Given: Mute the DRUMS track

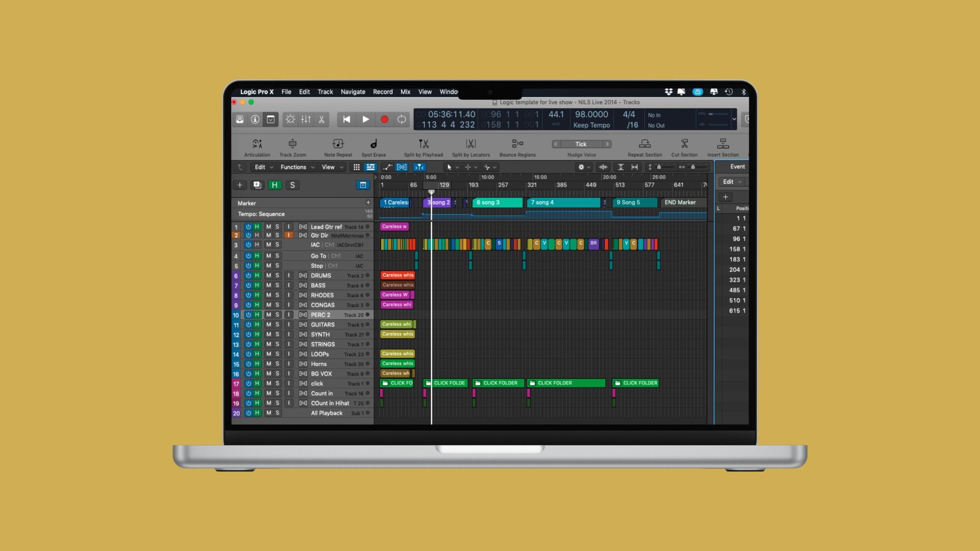Looking at the screenshot, I should tap(269, 276).
